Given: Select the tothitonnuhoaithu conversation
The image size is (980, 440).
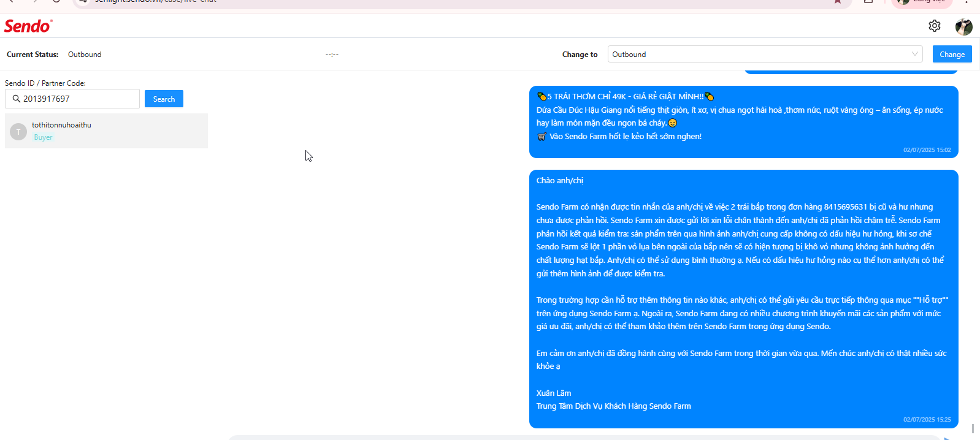Looking at the screenshot, I should pyautogui.click(x=106, y=131).
